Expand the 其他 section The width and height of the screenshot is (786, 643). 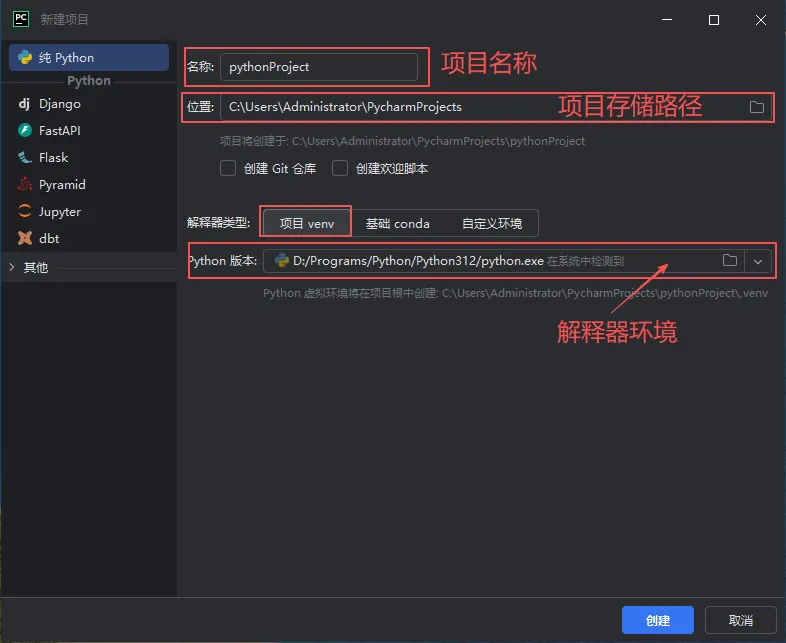(12, 267)
